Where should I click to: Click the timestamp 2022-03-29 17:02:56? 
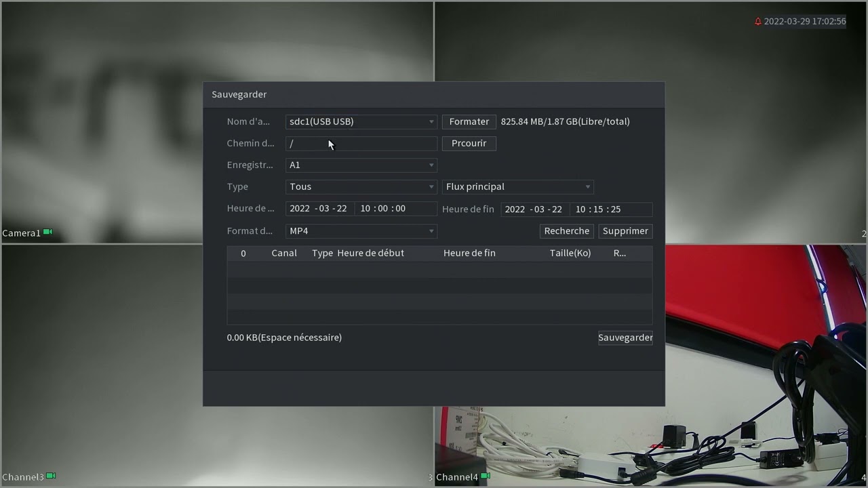pos(805,22)
